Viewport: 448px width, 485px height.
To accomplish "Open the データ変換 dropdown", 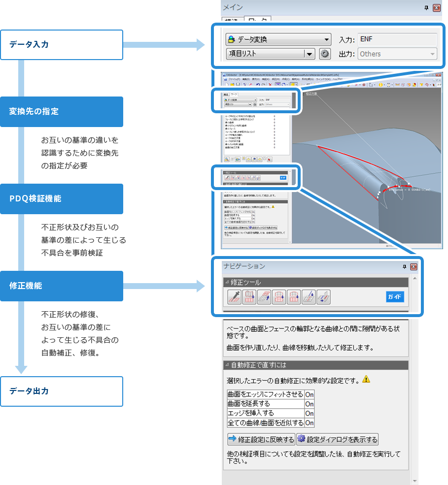I will pos(278,39).
